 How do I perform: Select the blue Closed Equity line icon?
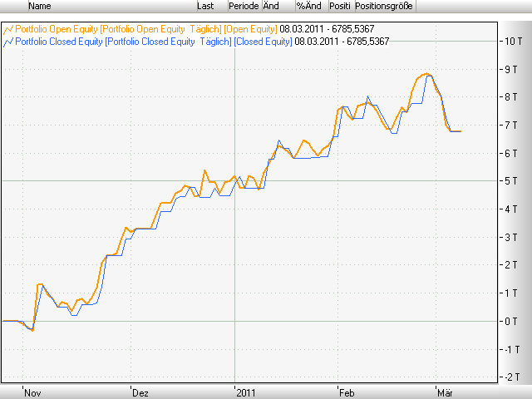coord(8,42)
